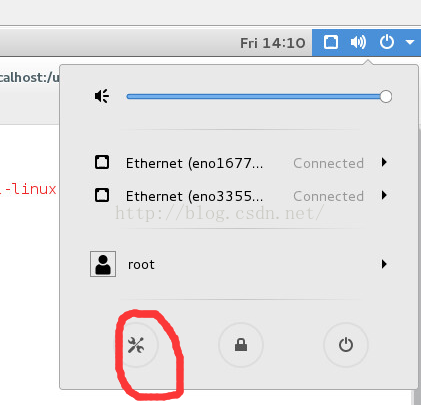The width and height of the screenshot is (421, 405).
Task: Expand the Ethernet eno3355 submenu arrow
Action: tap(384, 195)
